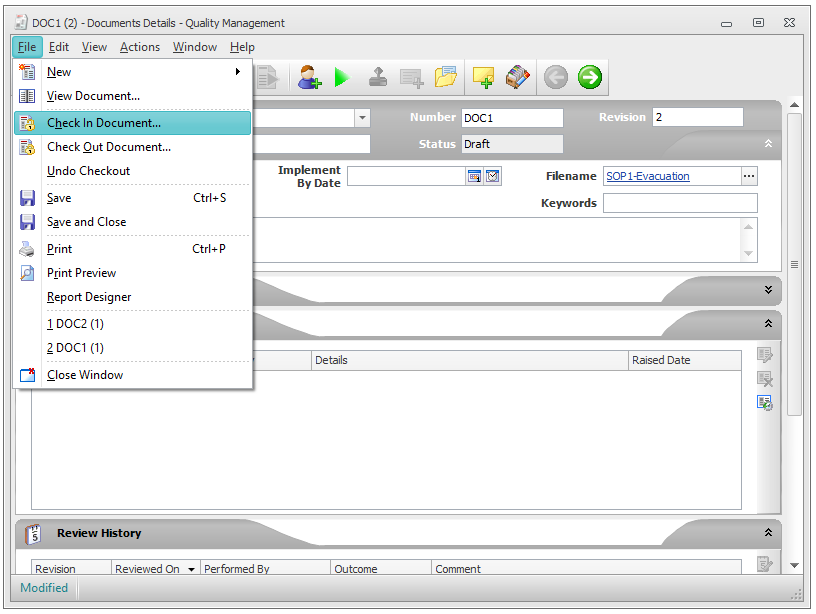Sort by the Raised Date column header
The width and height of the screenshot is (816, 614).
(x=660, y=360)
